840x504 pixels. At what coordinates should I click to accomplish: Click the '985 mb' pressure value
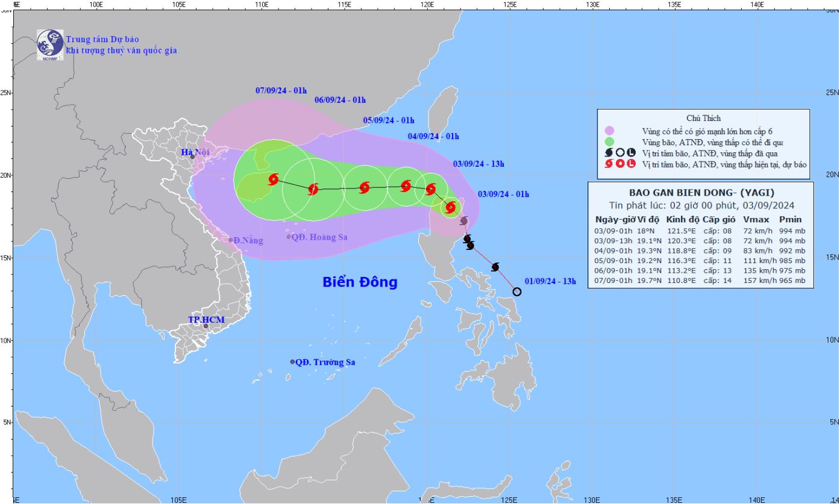point(792,260)
